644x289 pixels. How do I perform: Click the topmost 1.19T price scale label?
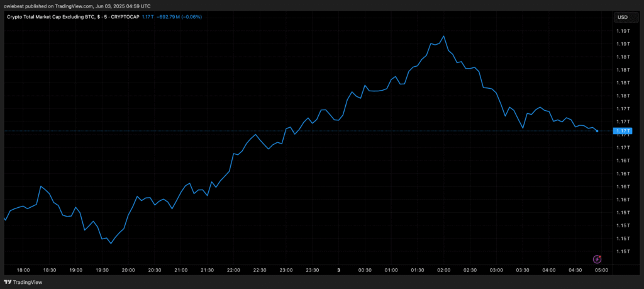(x=623, y=31)
